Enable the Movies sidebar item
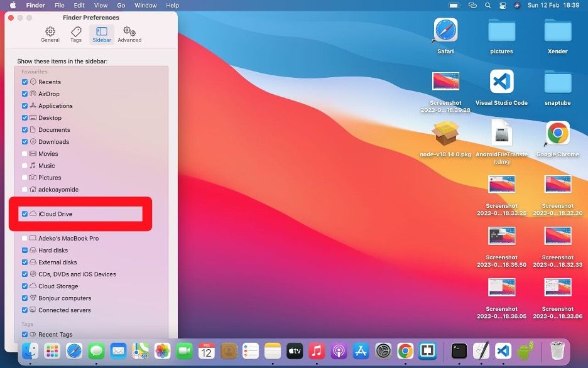 point(24,154)
